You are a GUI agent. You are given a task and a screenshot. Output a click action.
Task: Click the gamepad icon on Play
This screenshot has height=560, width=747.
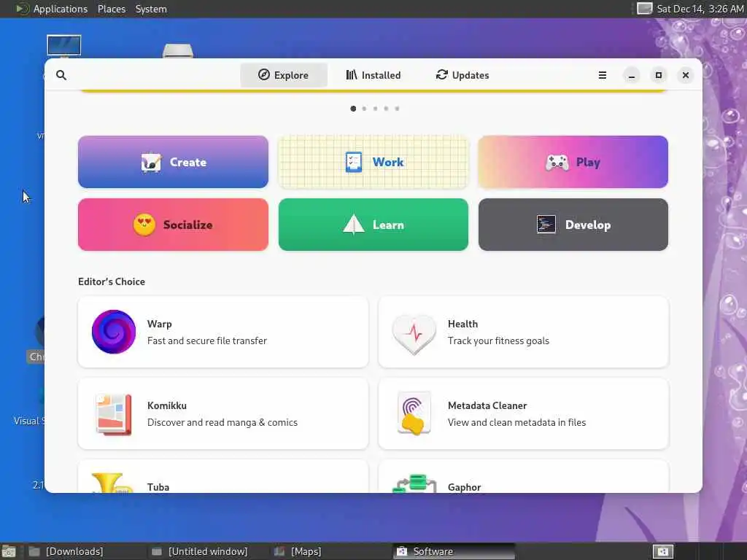pyautogui.click(x=557, y=163)
